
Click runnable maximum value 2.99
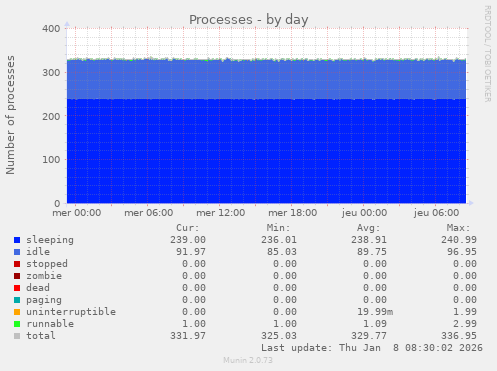coord(465,324)
